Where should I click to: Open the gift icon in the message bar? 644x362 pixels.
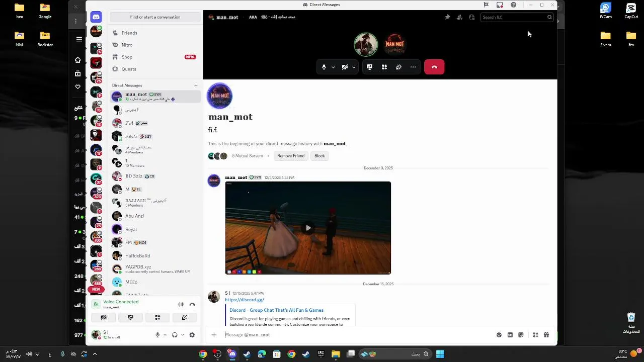[x=546, y=335]
